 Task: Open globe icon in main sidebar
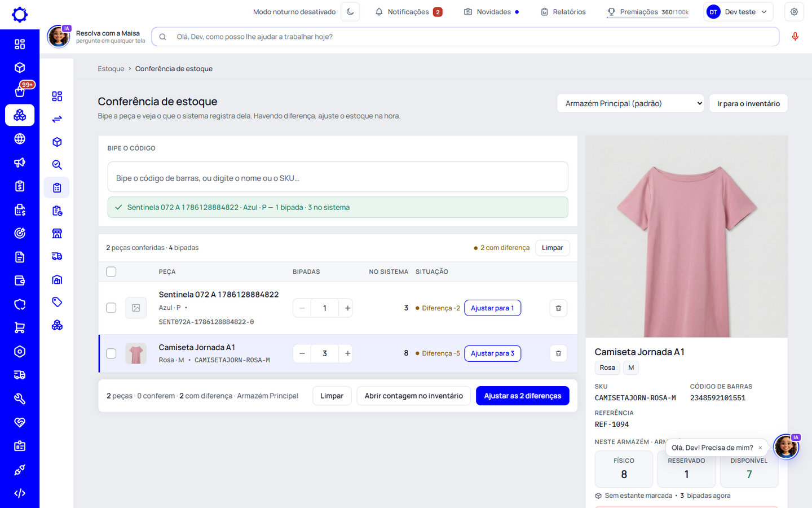[20, 139]
